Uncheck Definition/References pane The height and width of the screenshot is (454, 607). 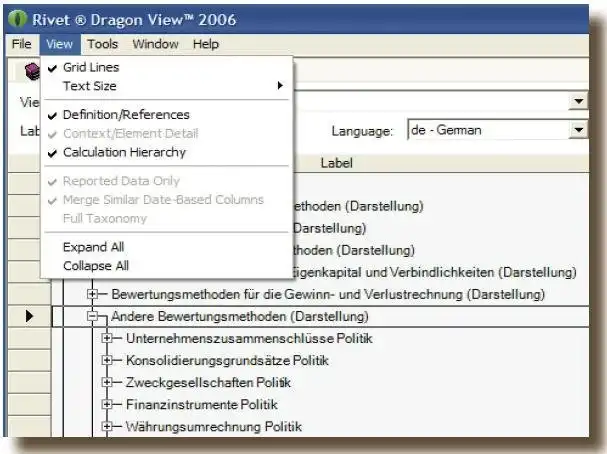(166, 115)
